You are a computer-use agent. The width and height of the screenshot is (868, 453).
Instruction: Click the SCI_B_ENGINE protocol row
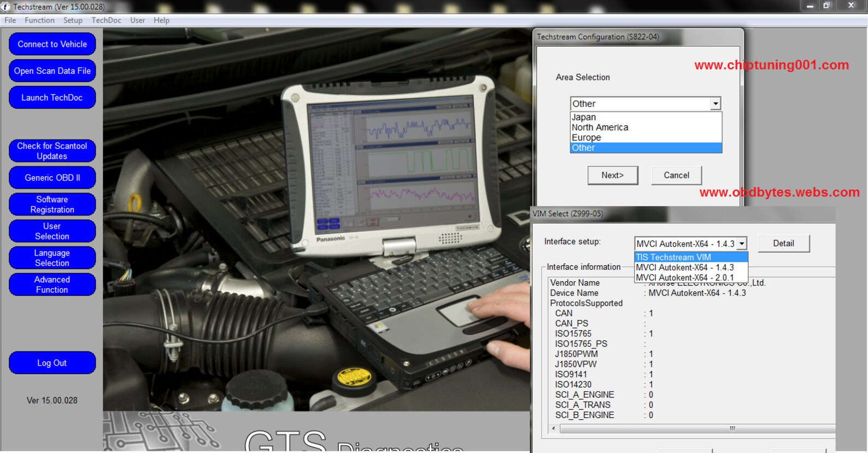[604, 415]
